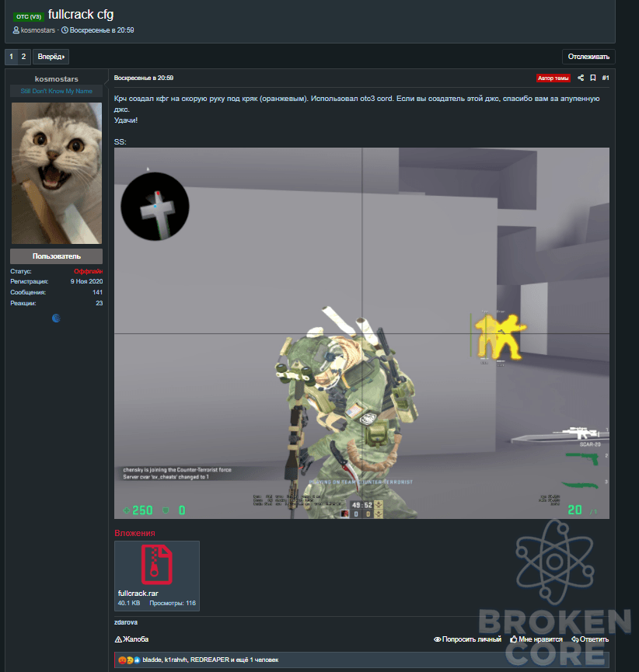Screen dimensions: 639x672
Task: Click the red "Автор темы" badge
Action: (x=553, y=78)
